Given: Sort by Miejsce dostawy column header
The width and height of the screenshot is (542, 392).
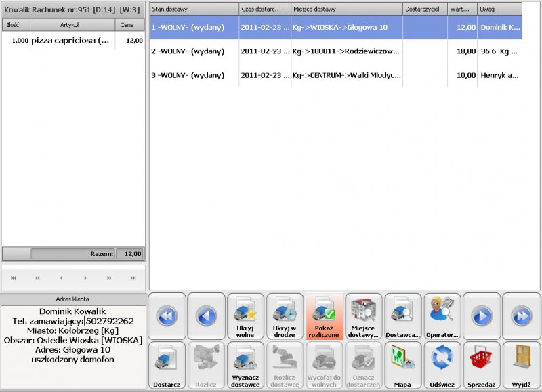Looking at the screenshot, I should (x=346, y=9).
